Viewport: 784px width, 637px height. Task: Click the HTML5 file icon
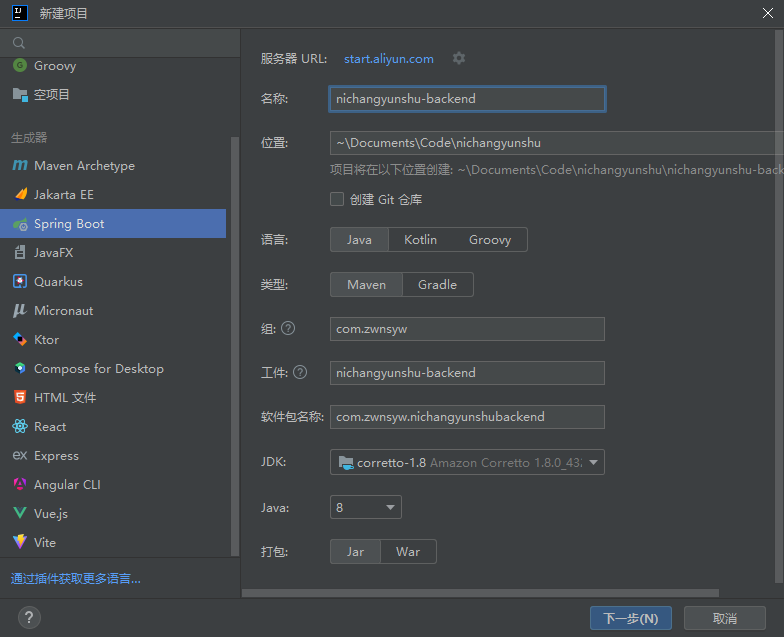[x=20, y=398]
